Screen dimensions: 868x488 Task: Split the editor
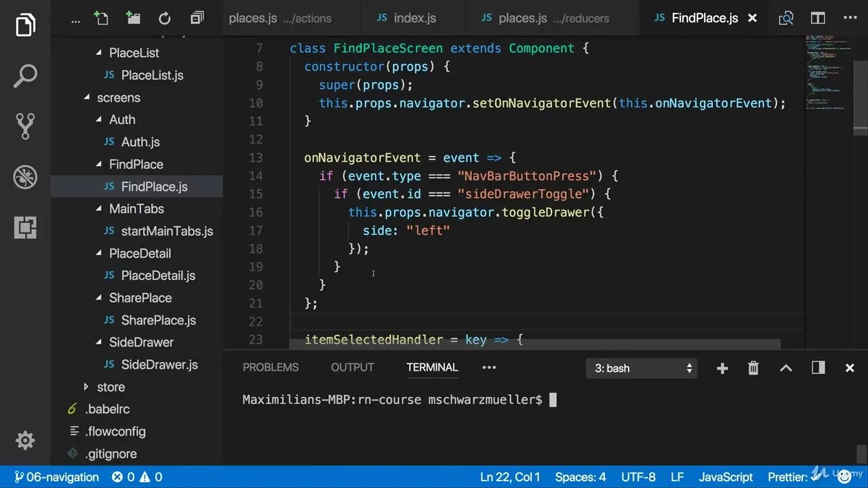(x=818, y=18)
